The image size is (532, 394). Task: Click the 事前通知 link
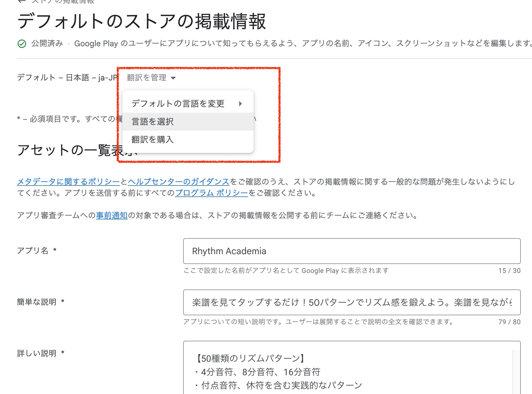(x=112, y=215)
